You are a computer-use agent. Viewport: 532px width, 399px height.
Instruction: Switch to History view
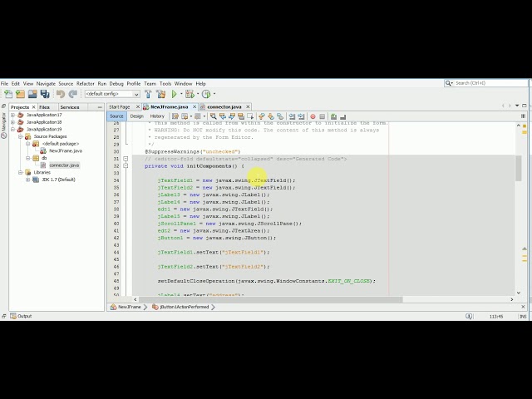pyautogui.click(x=157, y=116)
